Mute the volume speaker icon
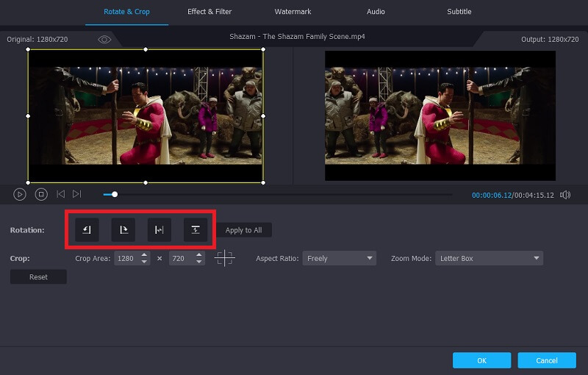Viewport: 588px width, 375px height. (x=565, y=195)
